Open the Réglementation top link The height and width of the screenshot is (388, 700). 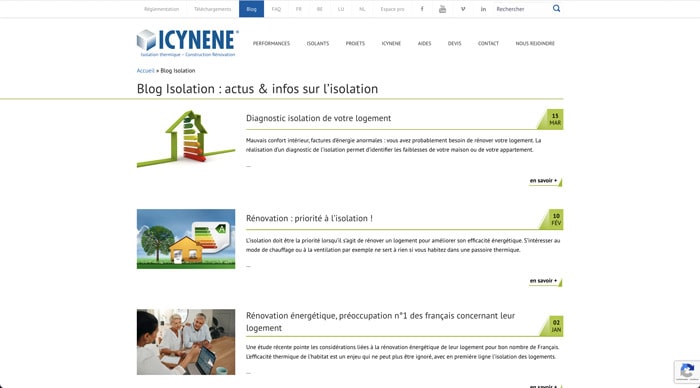(161, 9)
